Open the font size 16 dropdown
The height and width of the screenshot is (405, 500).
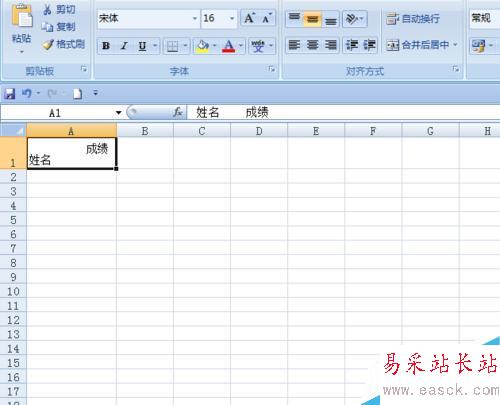pyautogui.click(x=232, y=18)
